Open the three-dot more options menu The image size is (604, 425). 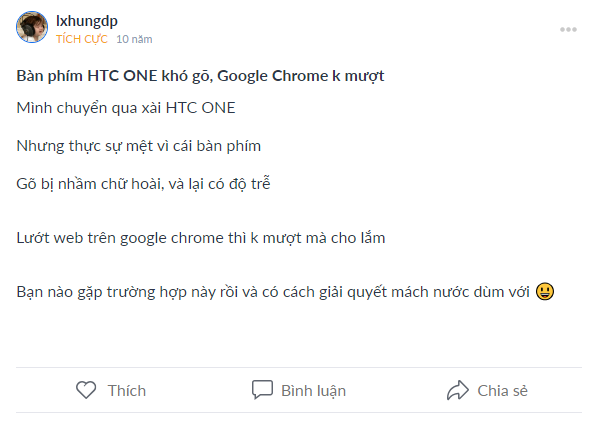pyautogui.click(x=568, y=30)
